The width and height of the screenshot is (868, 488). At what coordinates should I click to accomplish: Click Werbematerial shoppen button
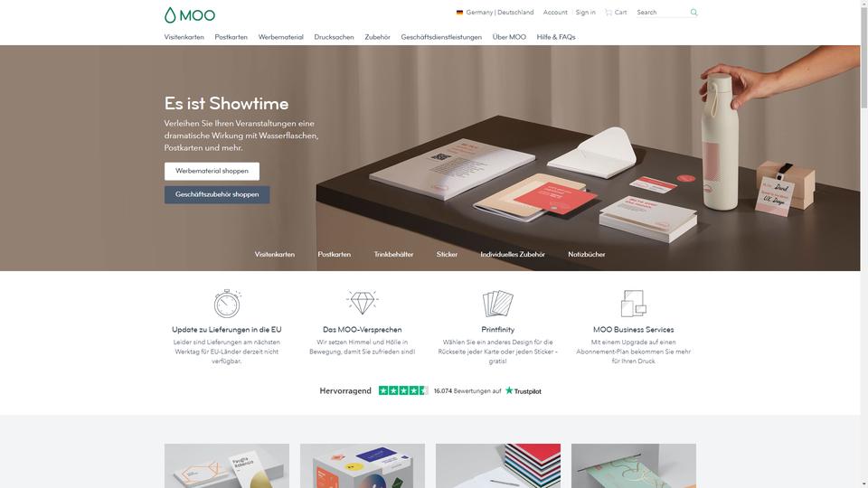[x=212, y=171]
